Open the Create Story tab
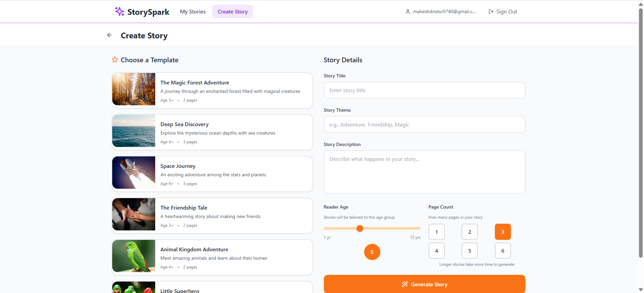644x293 pixels. coord(232,11)
